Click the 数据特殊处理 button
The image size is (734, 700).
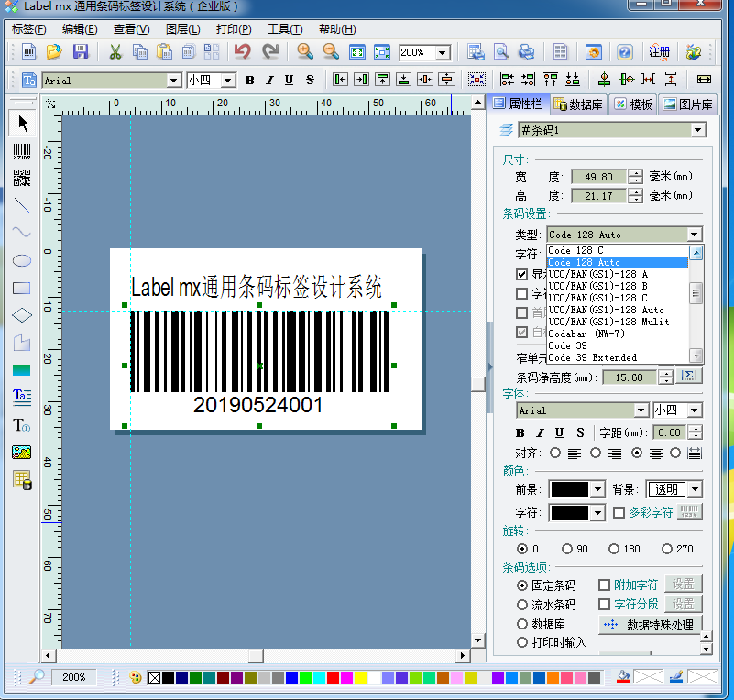click(651, 625)
